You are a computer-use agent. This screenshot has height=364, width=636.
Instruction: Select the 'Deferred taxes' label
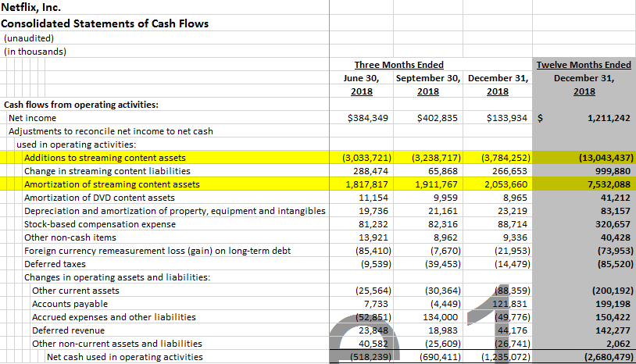coord(55,264)
